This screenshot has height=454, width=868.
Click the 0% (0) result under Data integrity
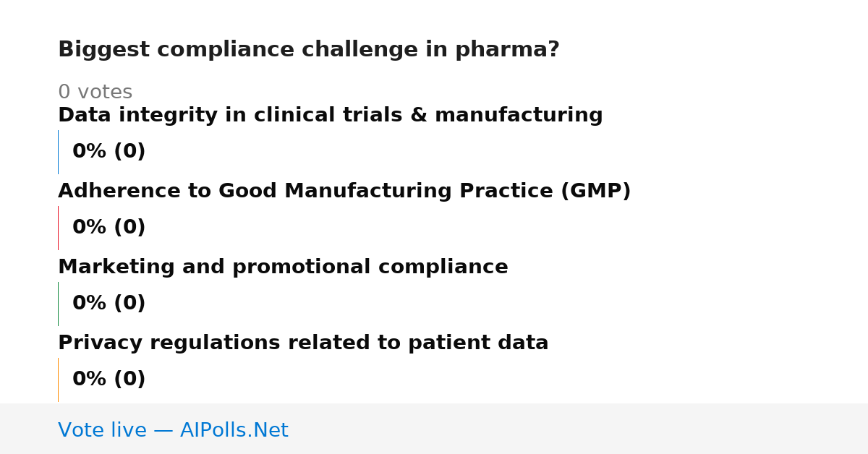pyautogui.click(x=109, y=152)
